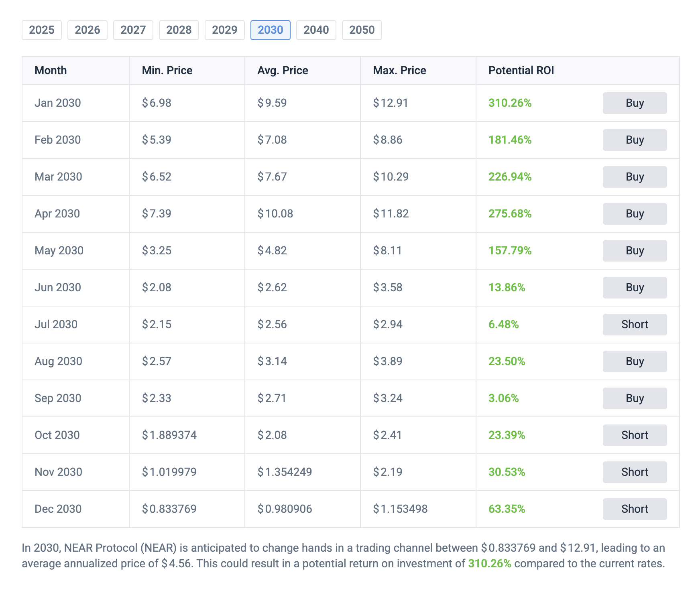Click Buy button for Jun 2030

(635, 288)
